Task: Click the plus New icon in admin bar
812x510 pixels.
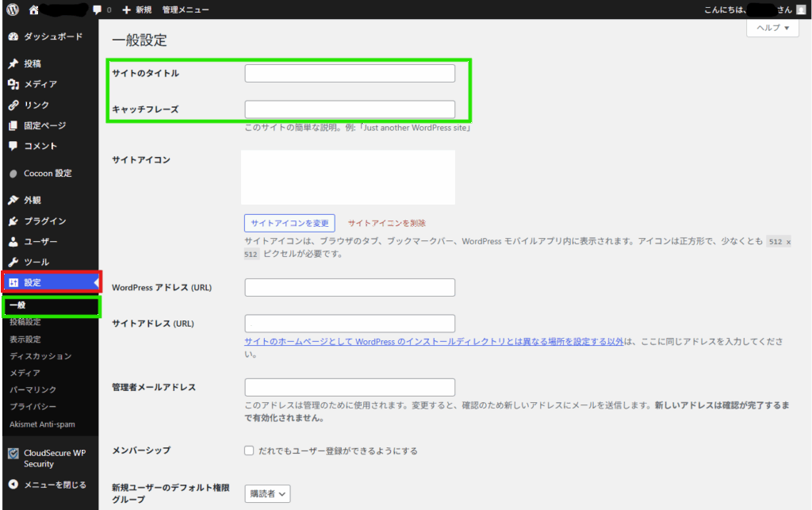Action: click(126, 10)
